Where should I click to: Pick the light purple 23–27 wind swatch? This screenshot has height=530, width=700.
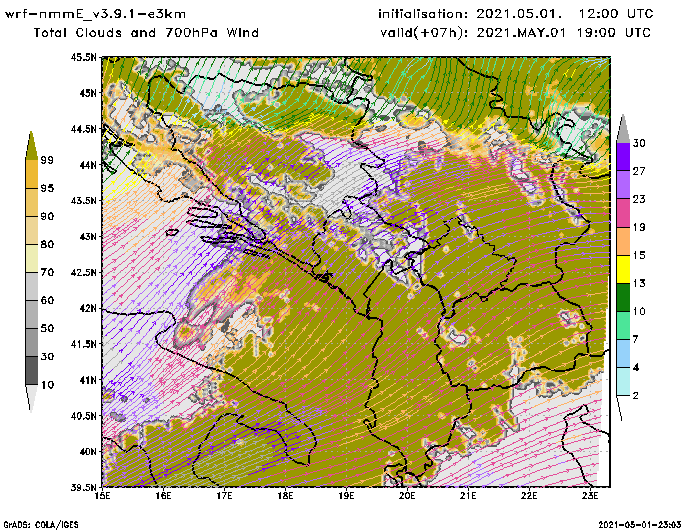tap(623, 185)
